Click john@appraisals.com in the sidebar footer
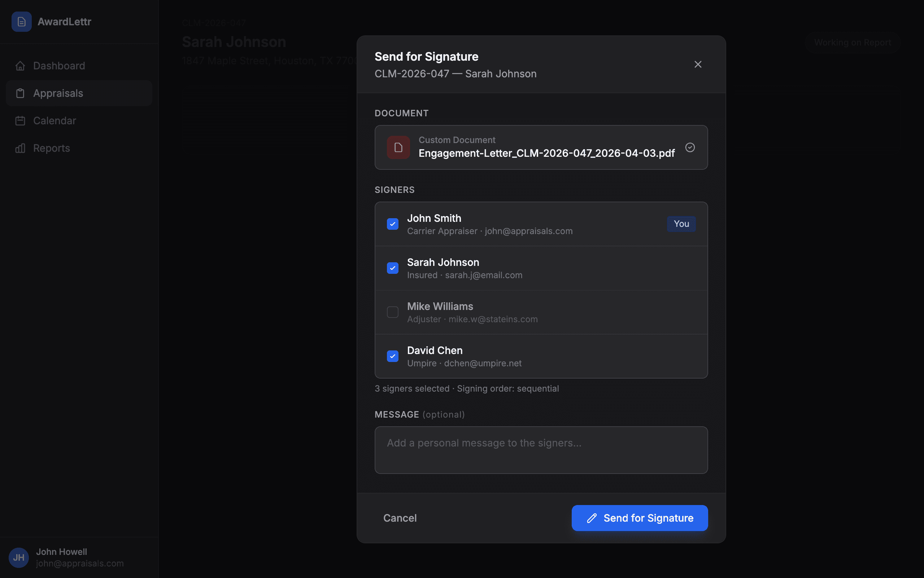The width and height of the screenshot is (924, 578). [x=80, y=564]
